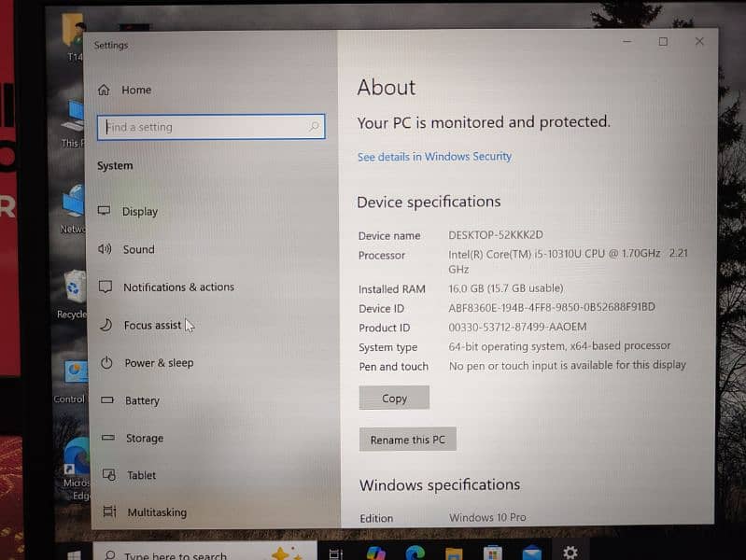Click the Windows specifications heading
The height and width of the screenshot is (560, 746).
[x=440, y=484]
